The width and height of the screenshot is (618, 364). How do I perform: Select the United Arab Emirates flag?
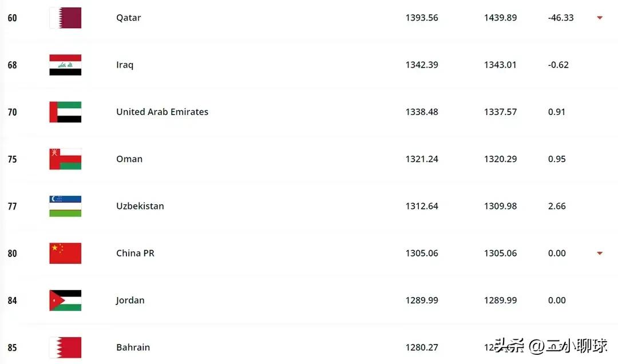point(65,112)
